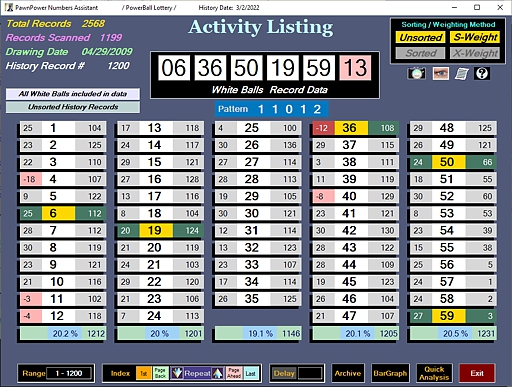
Task: Open the BarGraph view
Action: click(390, 373)
